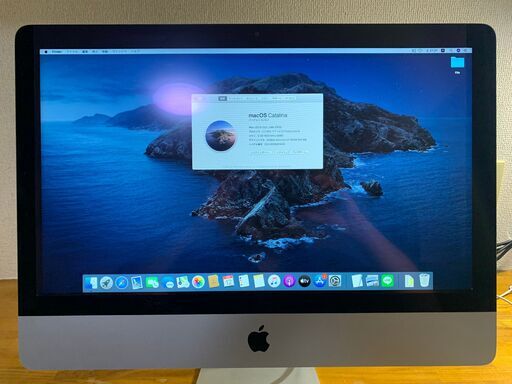Open Trash at Dock's end
Image resolution: width=512 pixels, height=384 pixels.
[x=424, y=280]
